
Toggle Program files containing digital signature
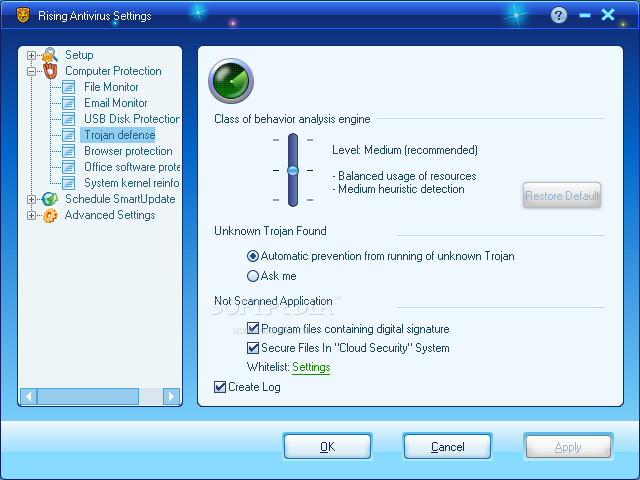click(x=253, y=329)
